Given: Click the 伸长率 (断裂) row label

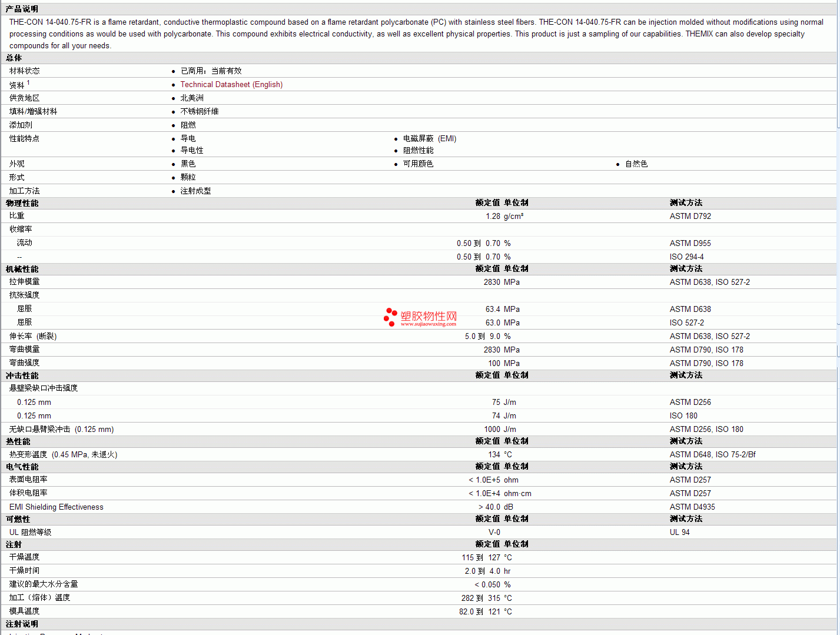Looking at the screenshot, I should coord(33,336).
